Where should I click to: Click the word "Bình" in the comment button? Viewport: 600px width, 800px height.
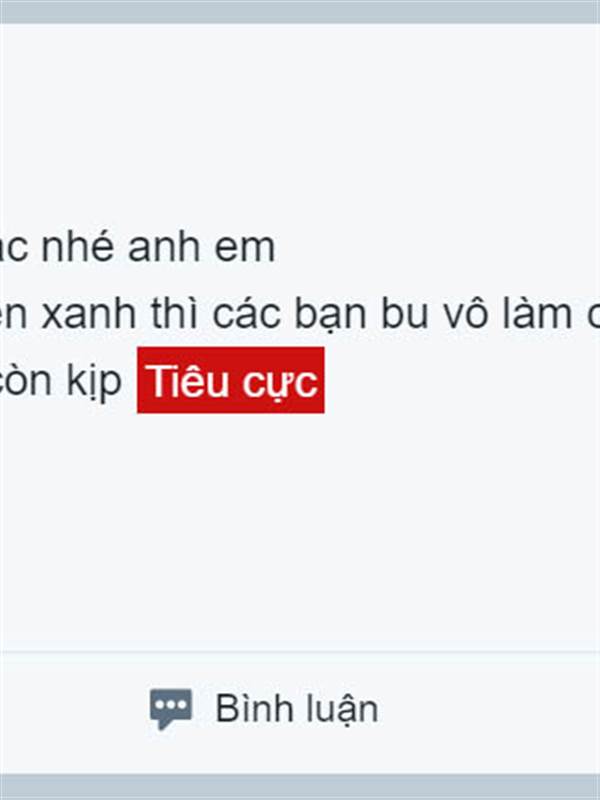248,708
